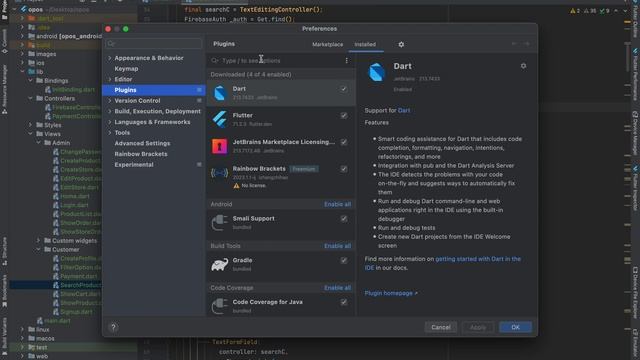The height and width of the screenshot is (360, 640).
Task: Expand the Styles folder in project tree
Action: click(31, 125)
